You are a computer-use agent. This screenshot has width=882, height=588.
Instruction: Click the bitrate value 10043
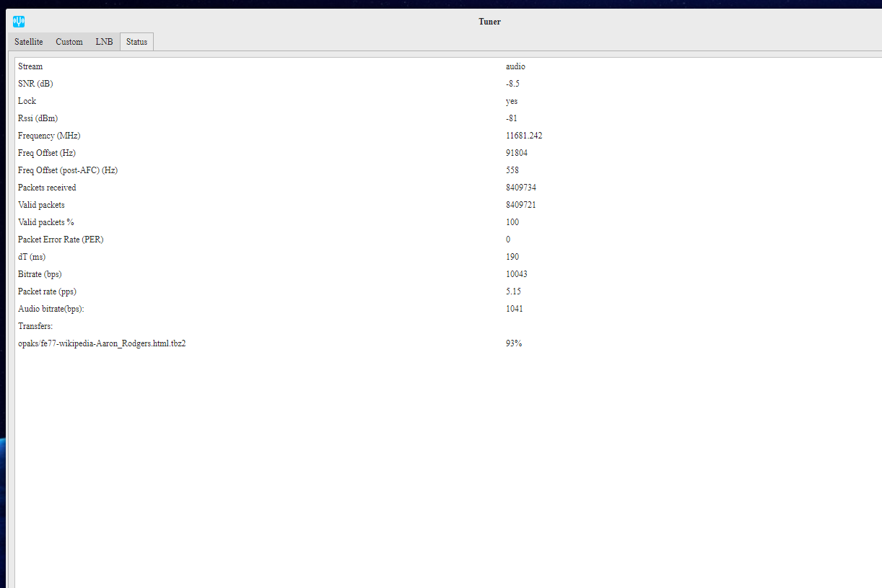pos(517,274)
